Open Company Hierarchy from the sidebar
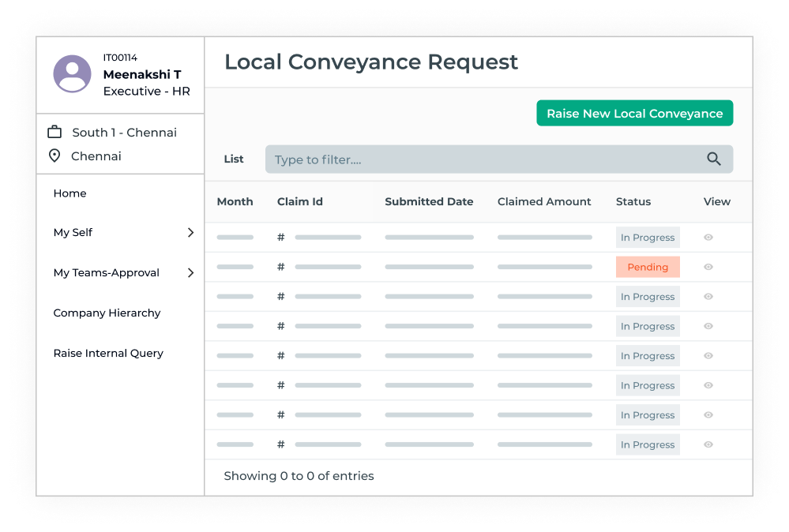Image resolution: width=789 pixels, height=532 pixels. tap(107, 313)
